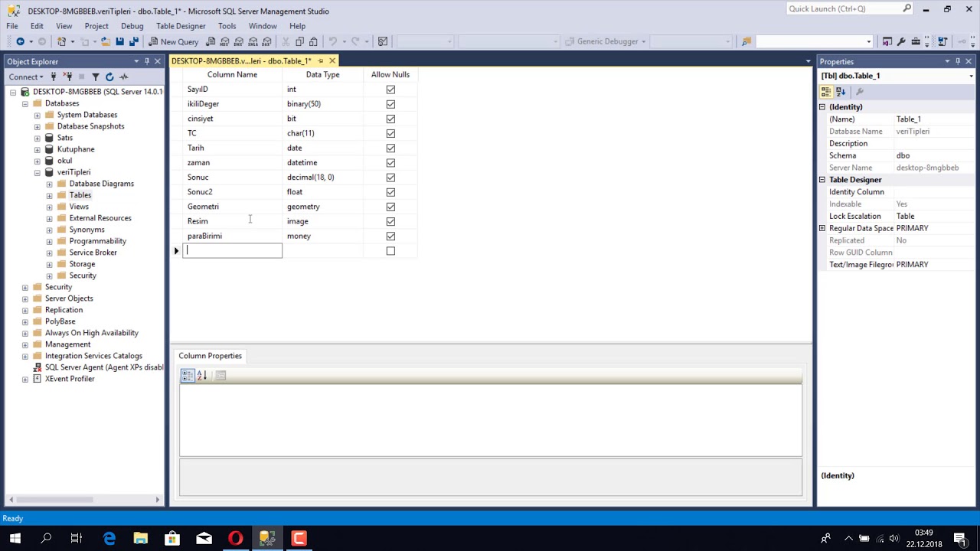Click the empty Column Name input cell
Image resolution: width=980 pixels, height=551 pixels.
233,250
